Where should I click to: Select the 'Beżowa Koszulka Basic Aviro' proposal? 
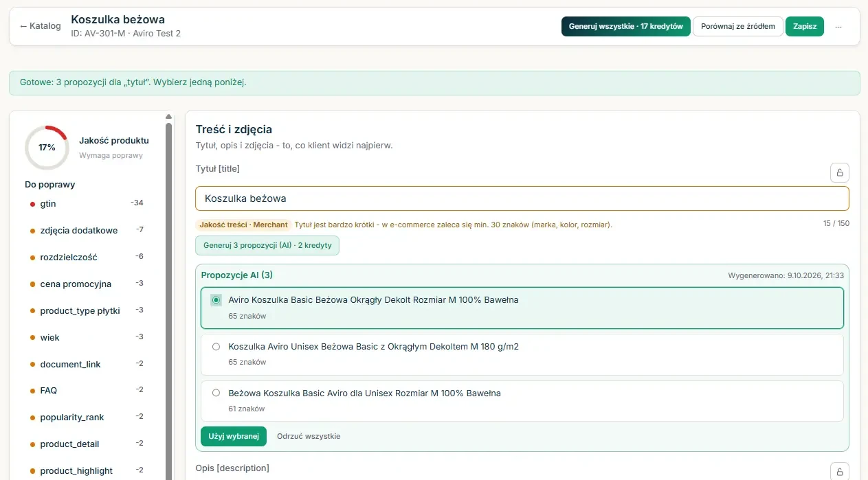(522, 401)
